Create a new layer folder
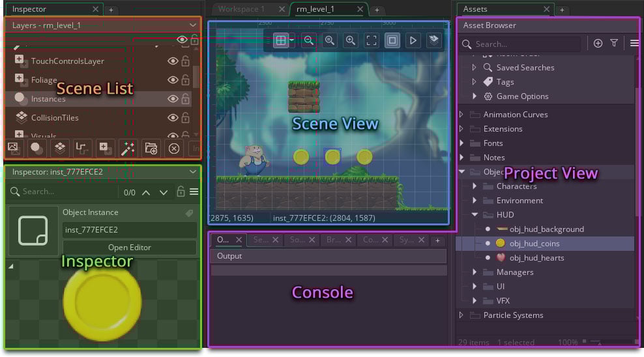Image resolution: width=644 pixels, height=357 pixels. (x=151, y=148)
